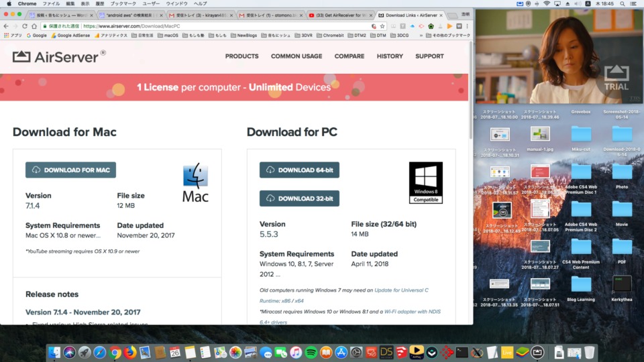Reload the AirServer page

point(25,26)
